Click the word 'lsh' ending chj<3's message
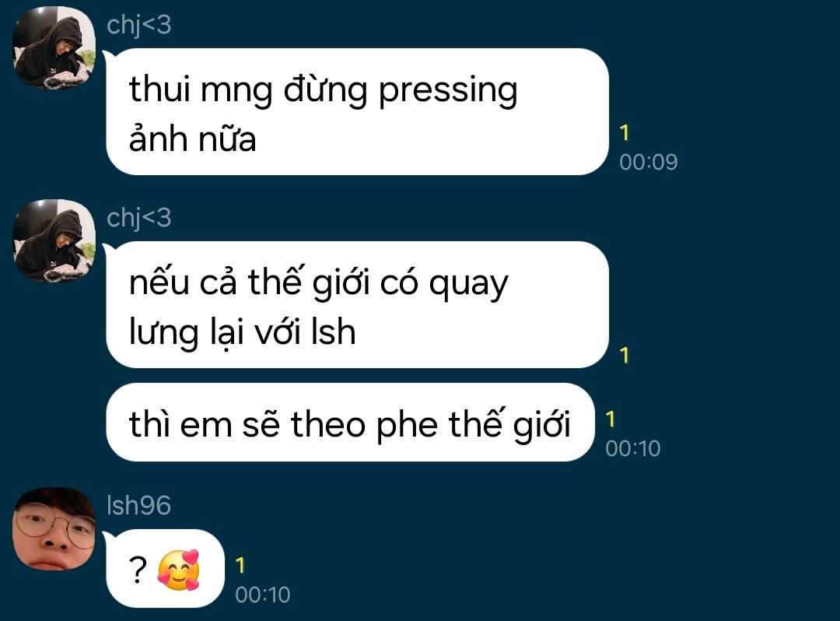 click(x=334, y=332)
